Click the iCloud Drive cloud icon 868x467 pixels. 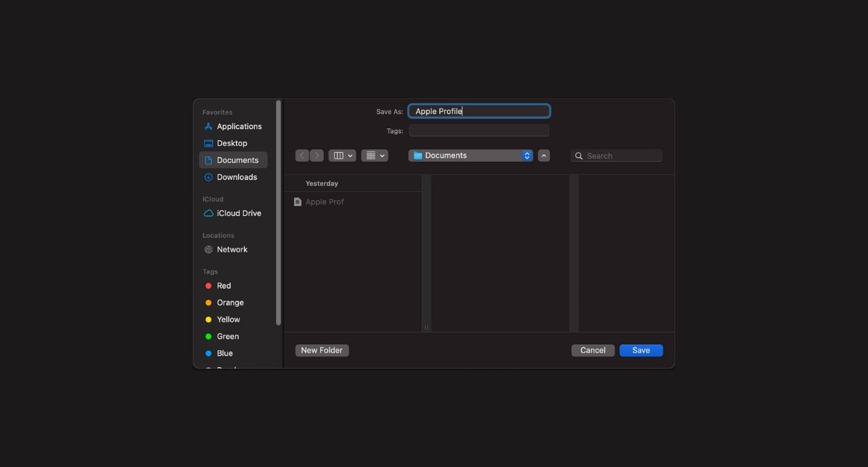pos(208,213)
